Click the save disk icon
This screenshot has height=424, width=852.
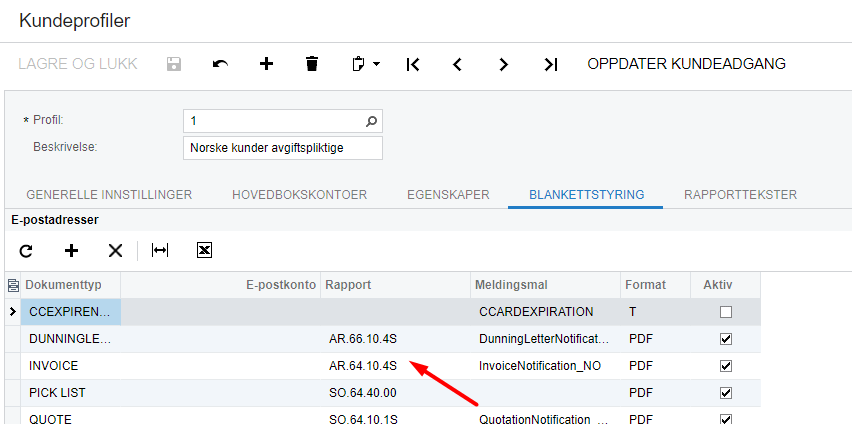(173, 64)
